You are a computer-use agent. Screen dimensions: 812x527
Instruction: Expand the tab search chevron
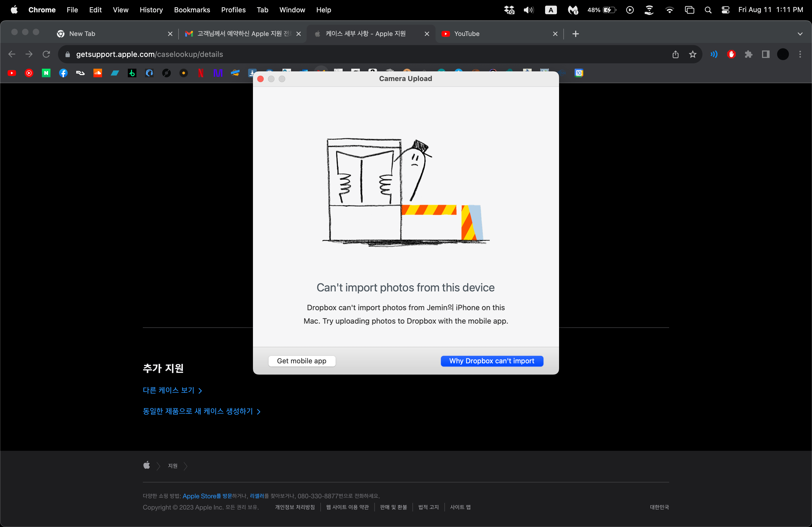800,34
